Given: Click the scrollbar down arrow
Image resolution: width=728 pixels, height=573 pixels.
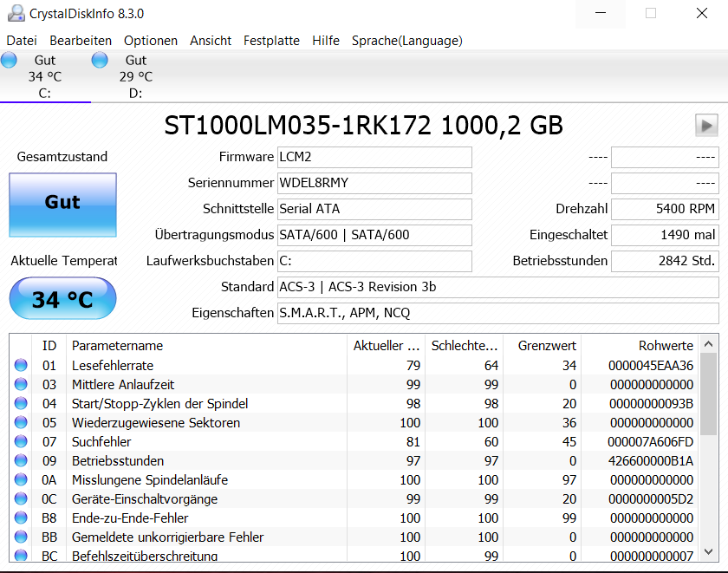Looking at the screenshot, I should point(709,551).
